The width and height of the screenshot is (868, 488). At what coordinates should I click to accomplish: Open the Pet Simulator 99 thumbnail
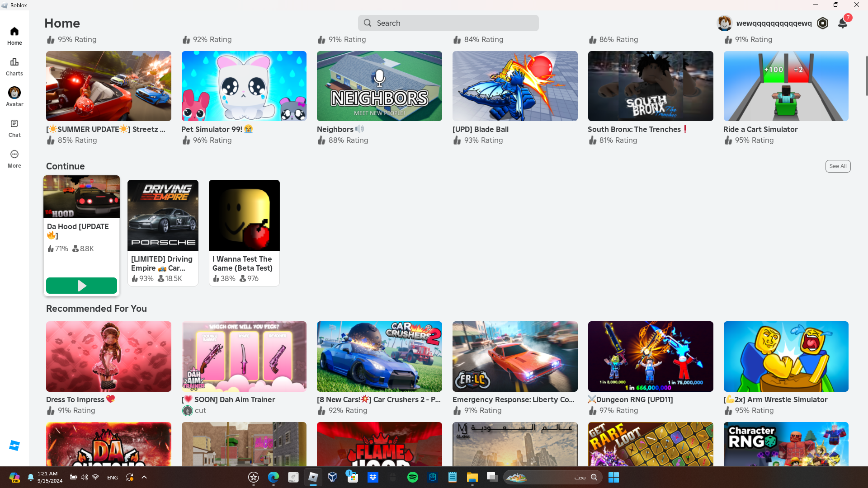coord(244,86)
